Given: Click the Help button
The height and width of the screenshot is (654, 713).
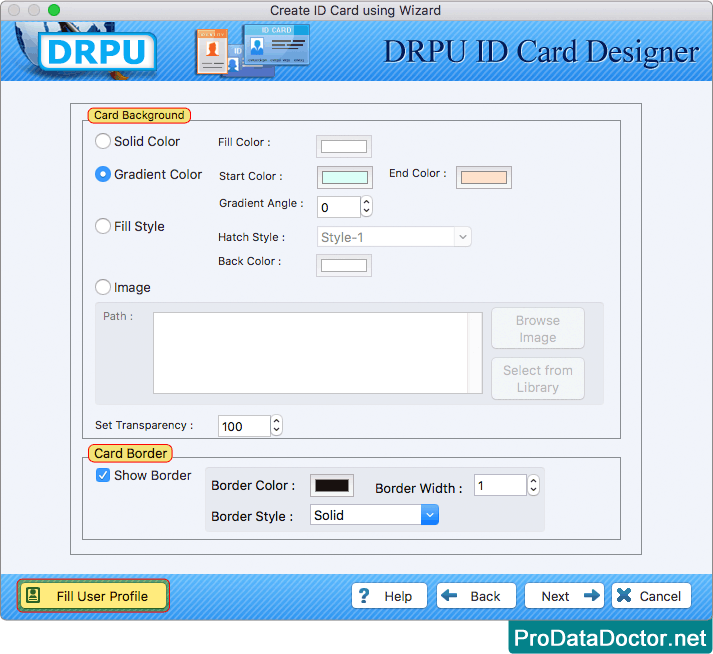Looking at the screenshot, I should [389, 596].
